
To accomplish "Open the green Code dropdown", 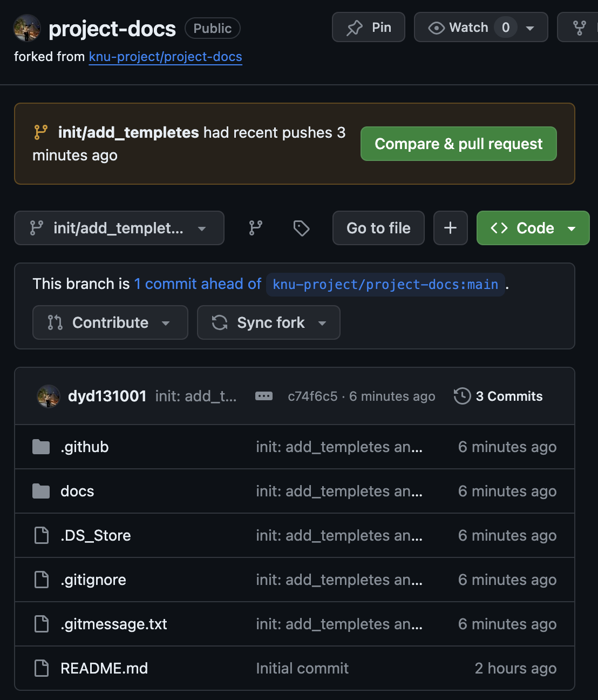I will (533, 228).
